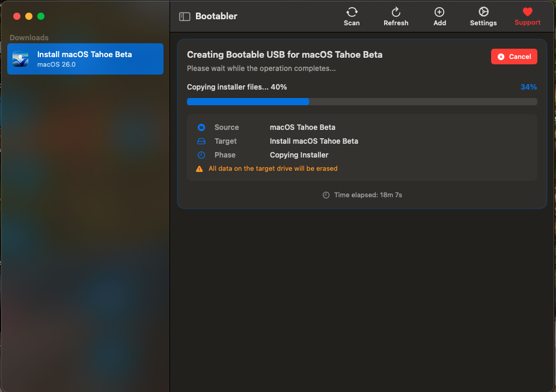Cancel the bootable USB creation
Screen dimensions: 556x392
pyautogui.click(x=514, y=57)
